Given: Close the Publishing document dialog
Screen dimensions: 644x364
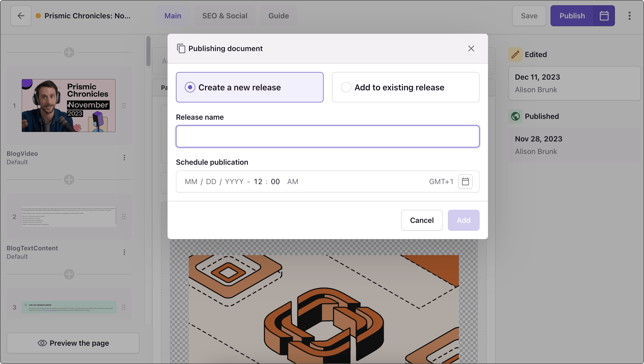Looking at the screenshot, I should coord(471,48).
